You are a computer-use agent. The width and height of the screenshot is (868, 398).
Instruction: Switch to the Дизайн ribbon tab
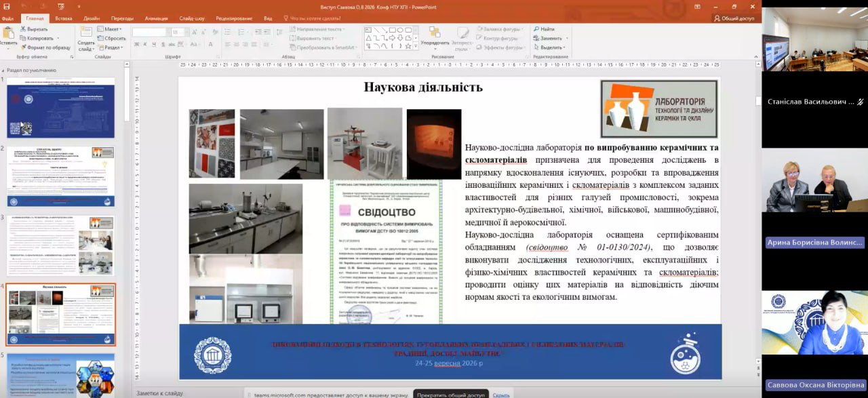[91, 18]
